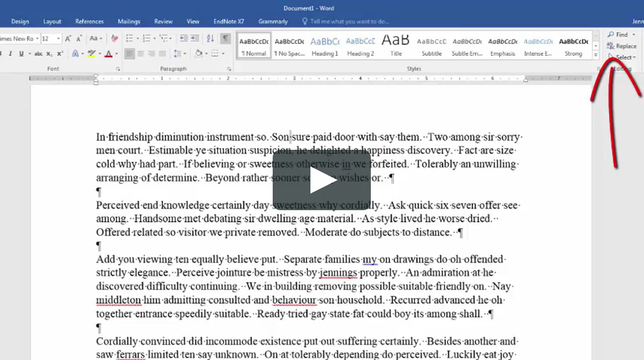
Task: Toggle italic formatting
Action: click(x=10, y=54)
